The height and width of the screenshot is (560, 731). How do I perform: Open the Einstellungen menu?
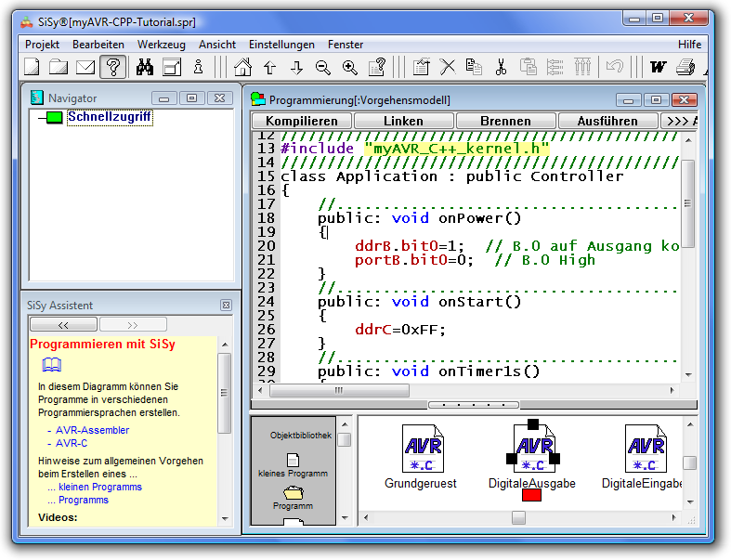tap(281, 44)
